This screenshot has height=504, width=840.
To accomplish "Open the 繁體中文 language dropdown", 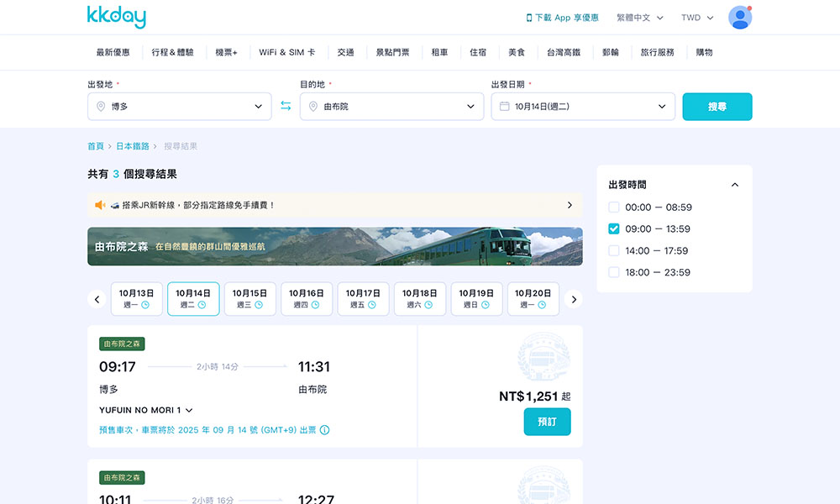I will [639, 18].
